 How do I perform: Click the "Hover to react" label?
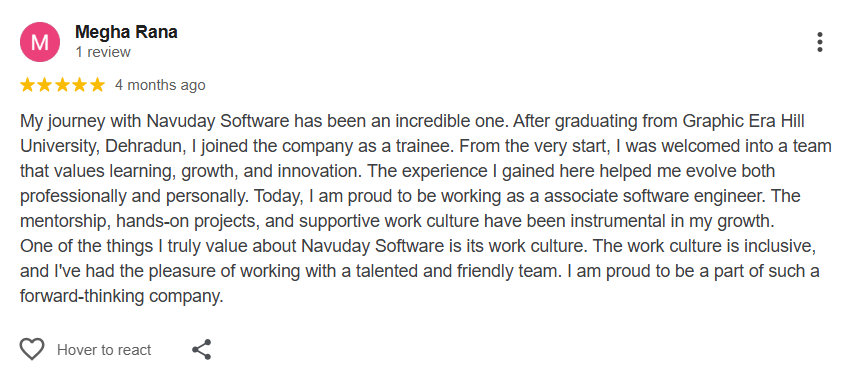click(x=104, y=350)
